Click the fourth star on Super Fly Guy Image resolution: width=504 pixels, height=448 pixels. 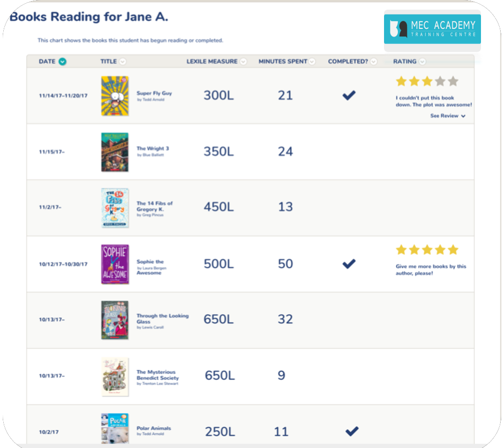440,81
